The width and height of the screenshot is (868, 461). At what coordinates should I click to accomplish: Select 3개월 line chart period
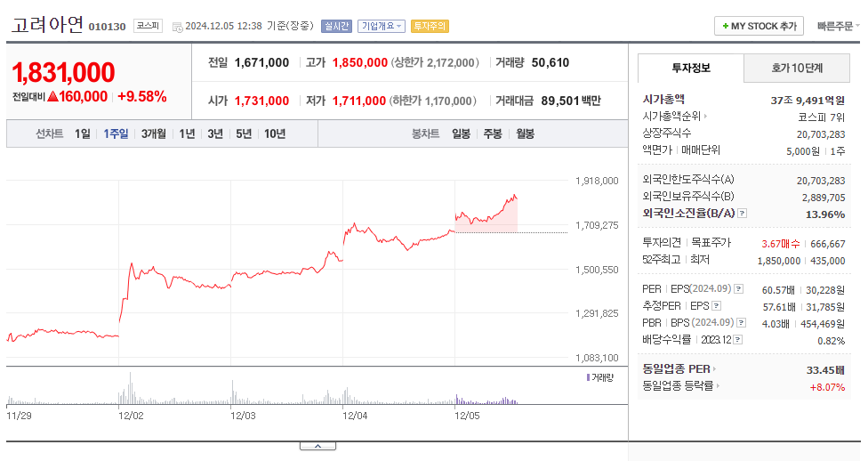click(x=153, y=133)
